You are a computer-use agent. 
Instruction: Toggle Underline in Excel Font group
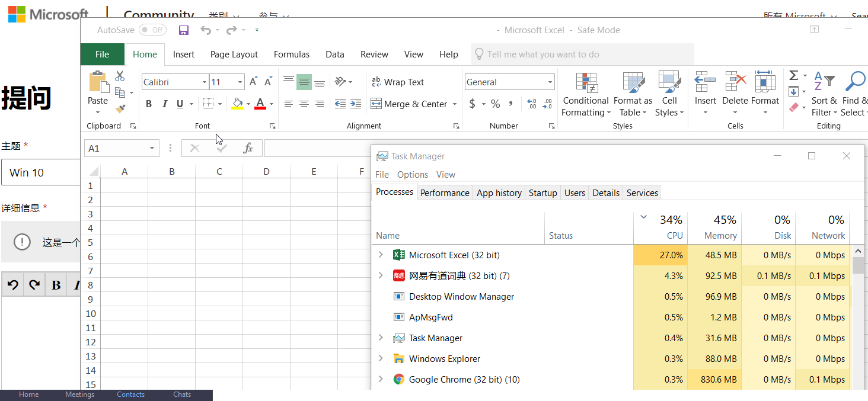[180, 104]
